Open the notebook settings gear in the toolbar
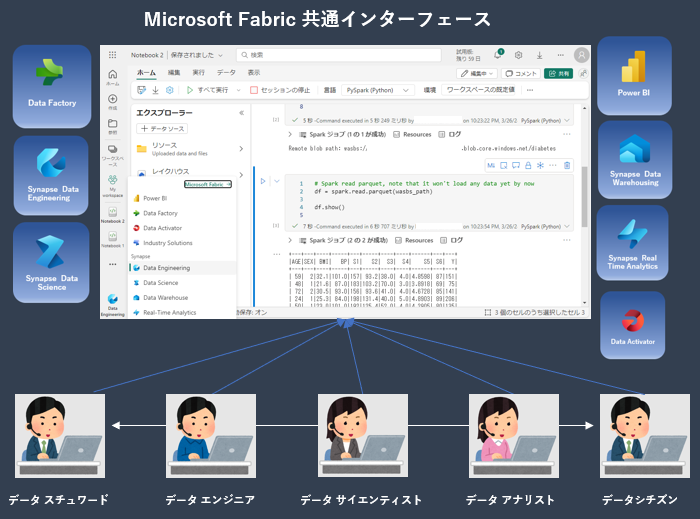This screenshot has height=519, width=700. click(170, 90)
